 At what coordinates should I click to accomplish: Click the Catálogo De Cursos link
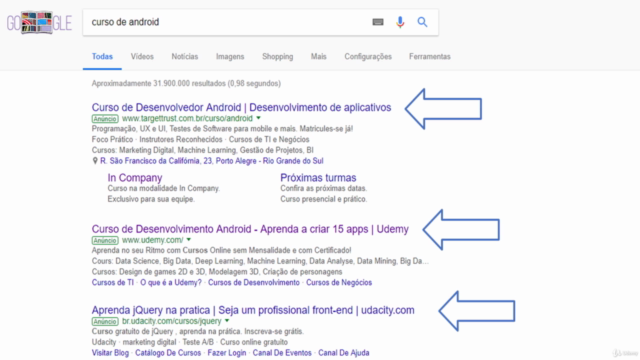168,353
